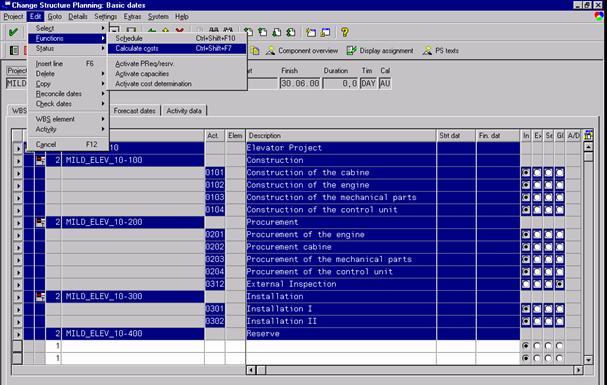Expand the Copy submenu
This screenshot has height=385, width=607.
coord(68,84)
